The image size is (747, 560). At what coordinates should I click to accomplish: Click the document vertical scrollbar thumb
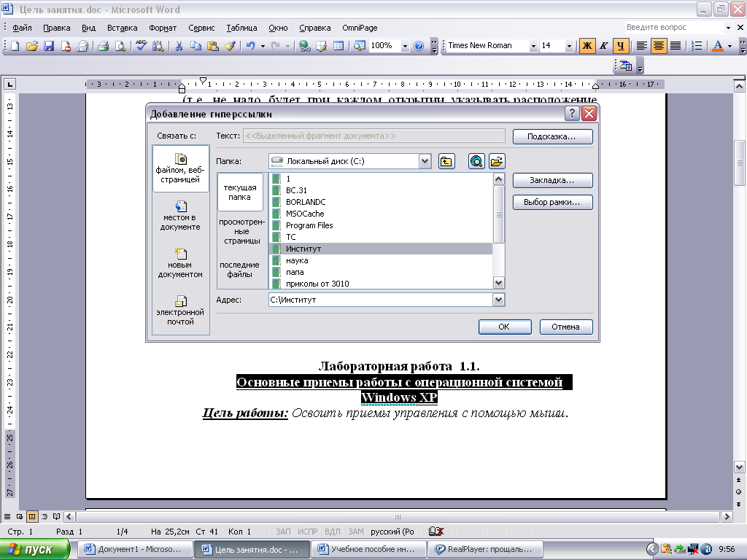(x=739, y=163)
